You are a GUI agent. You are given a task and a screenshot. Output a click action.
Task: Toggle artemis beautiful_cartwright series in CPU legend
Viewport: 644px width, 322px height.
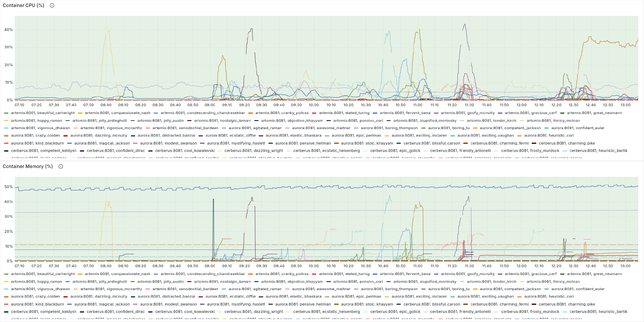tap(43, 113)
